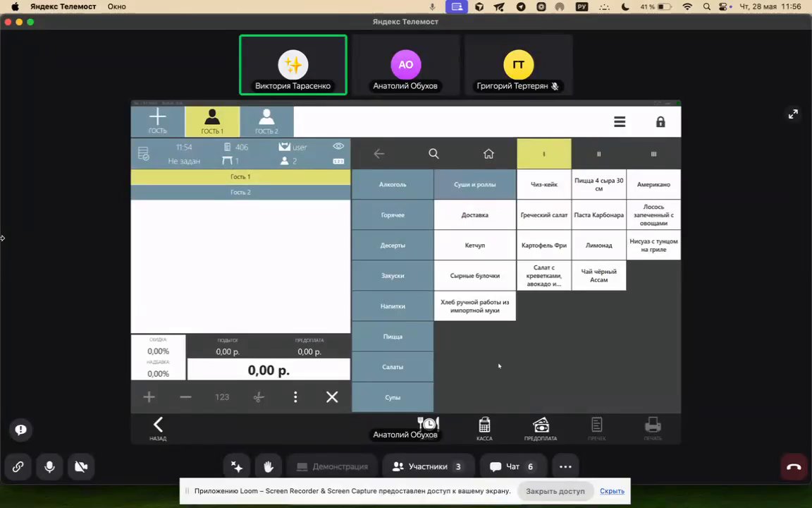Open the hamburger menu in POS
The image size is (812, 508).
pyautogui.click(x=620, y=122)
